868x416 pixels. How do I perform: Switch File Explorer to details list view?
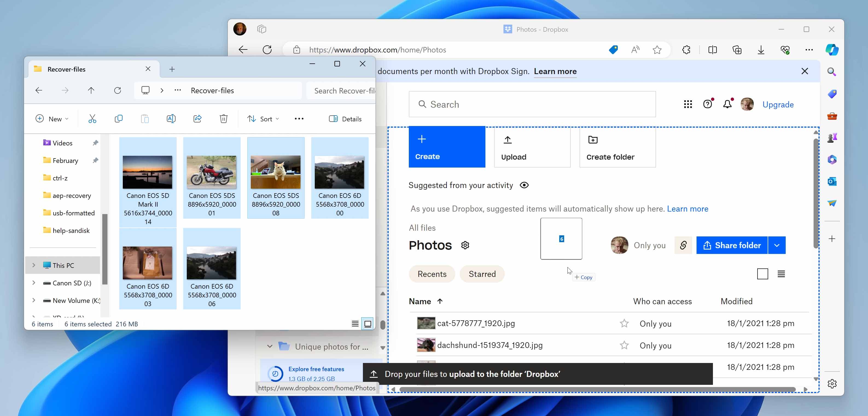(355, 324)
